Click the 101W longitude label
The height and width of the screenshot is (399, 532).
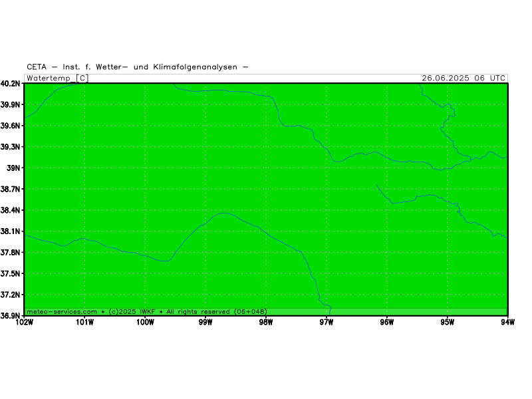point(85,323)
